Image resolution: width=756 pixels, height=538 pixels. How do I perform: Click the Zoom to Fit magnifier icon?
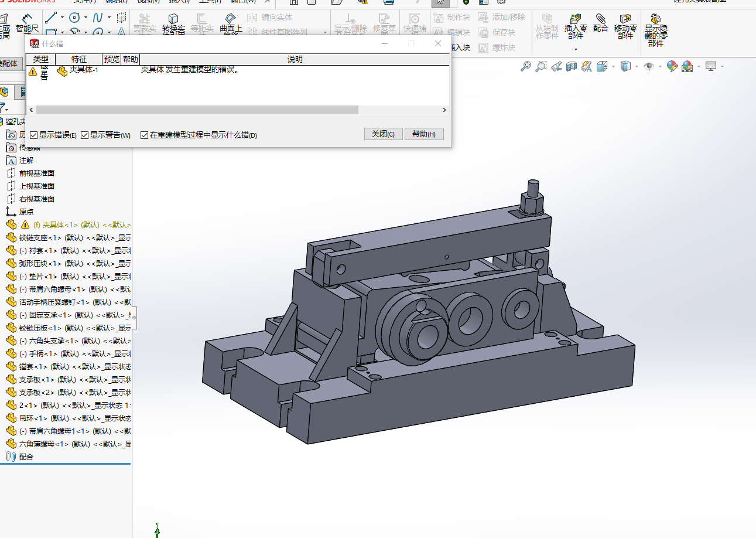pos(526,66)
